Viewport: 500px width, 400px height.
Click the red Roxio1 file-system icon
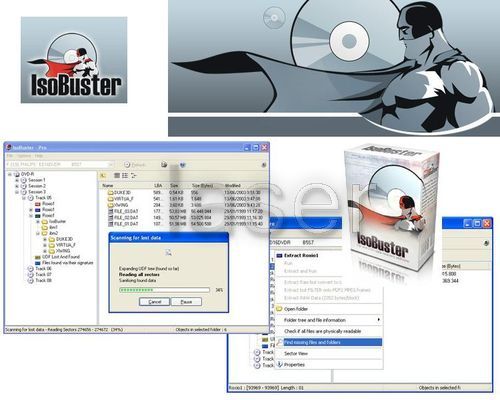tap(38, 204)
